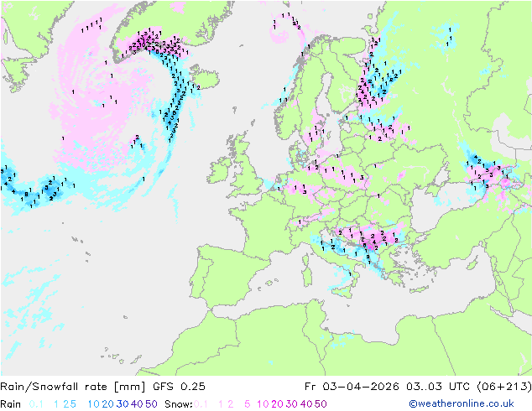Pick the rain legend value 30
Viewport: 532px width, 411px height.
point(123,404)
